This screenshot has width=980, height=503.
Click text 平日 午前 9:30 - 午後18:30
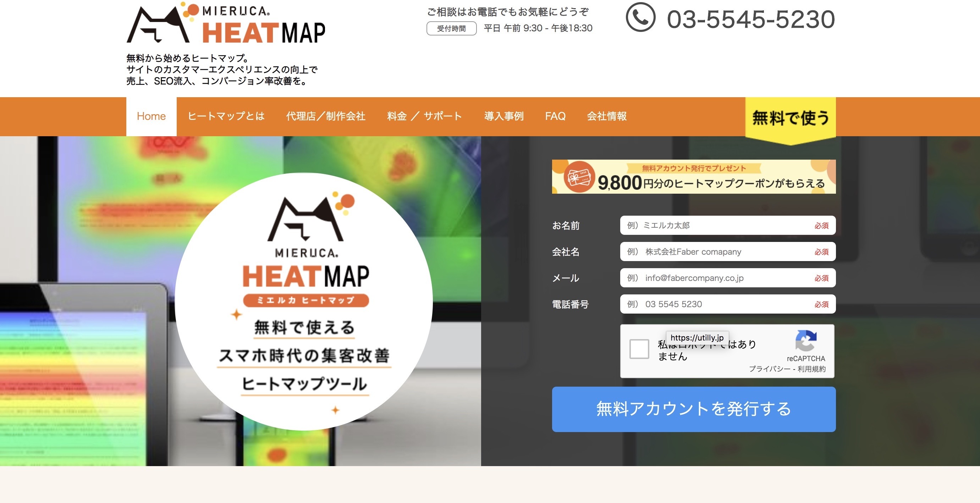(x=538, y=28)
